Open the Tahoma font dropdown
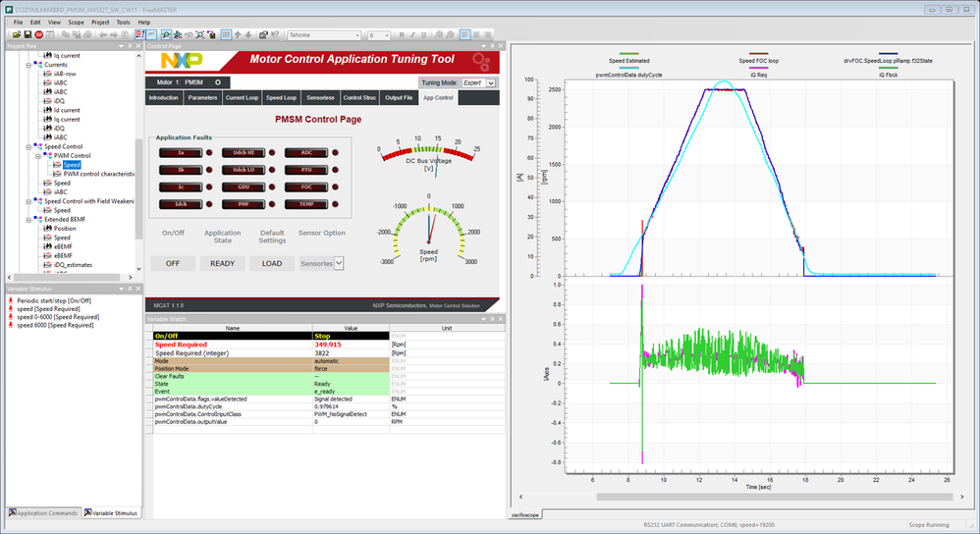The width and height of the screenshot is (980, 534). click(357, 35)
